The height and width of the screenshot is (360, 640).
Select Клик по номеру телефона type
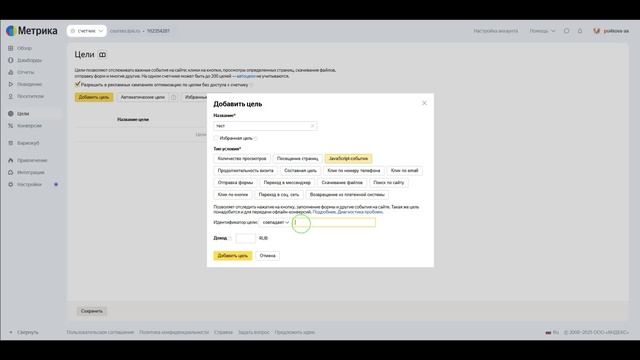[x=353, y=171]
